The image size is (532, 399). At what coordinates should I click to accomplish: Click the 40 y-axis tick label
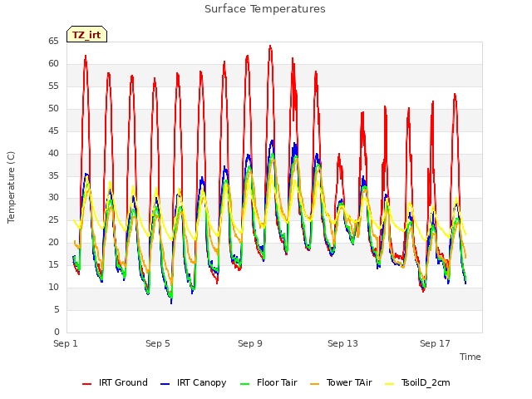53,153
